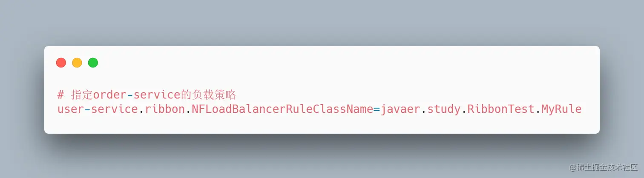644x178 pixels.
Task: Click order-service in the comment line
Action: (x=136, y=95)
